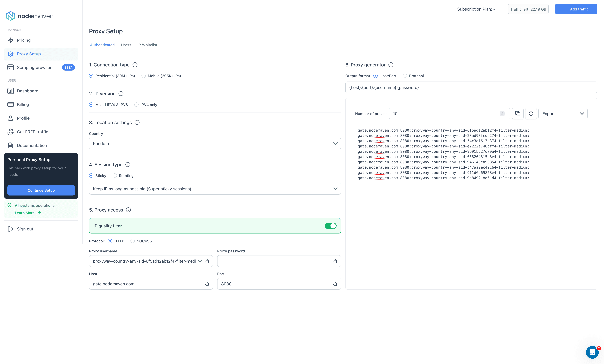Screen dimensions: 604x364
Task: Open the Profile page
Action: point(23,118)
